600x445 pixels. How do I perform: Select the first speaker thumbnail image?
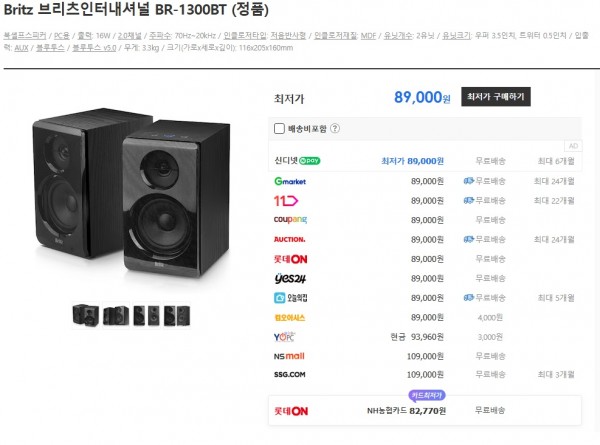(85, 315)
